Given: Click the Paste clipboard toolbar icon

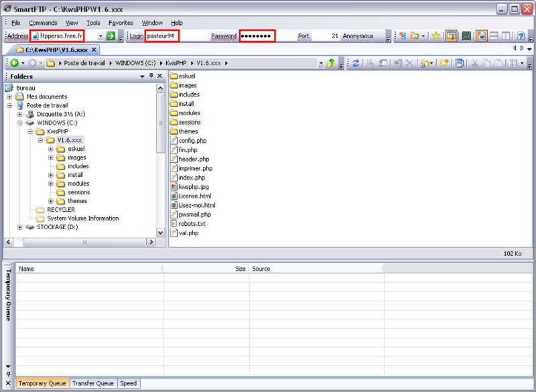Looking at the screenshot, I should pyautogui.click(x=498, y=63).
